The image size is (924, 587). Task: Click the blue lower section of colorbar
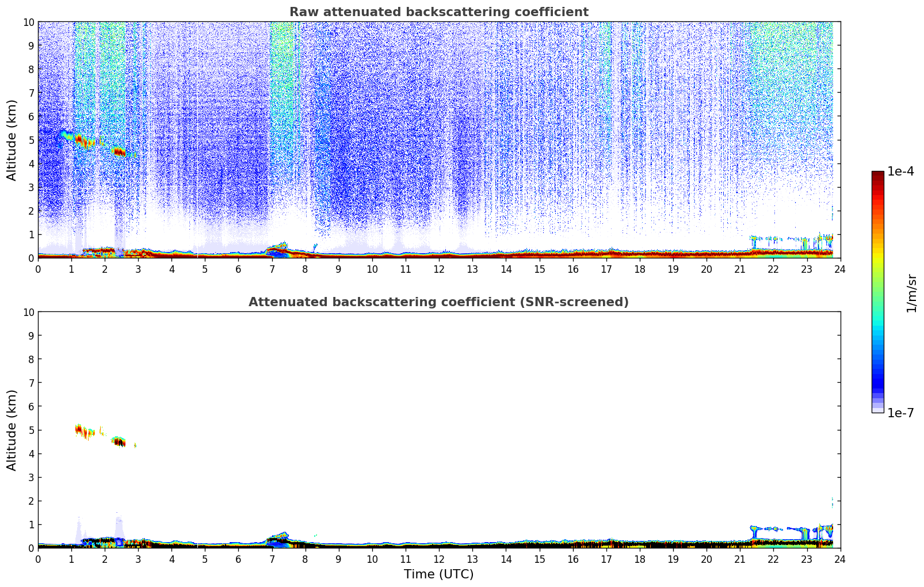coord(877,374)
